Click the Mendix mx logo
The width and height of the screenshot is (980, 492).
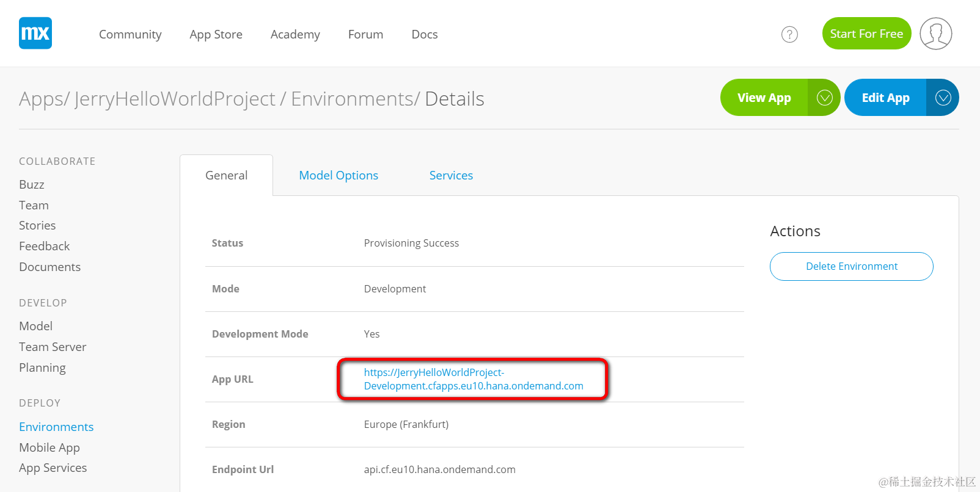35,33
